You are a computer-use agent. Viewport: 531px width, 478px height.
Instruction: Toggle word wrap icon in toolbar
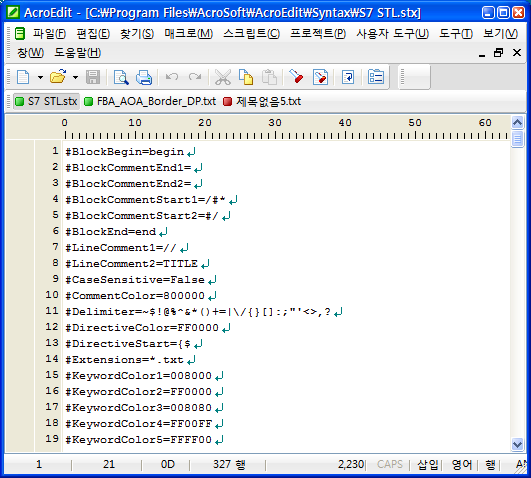pyautogui.click(x=348, y=77)
